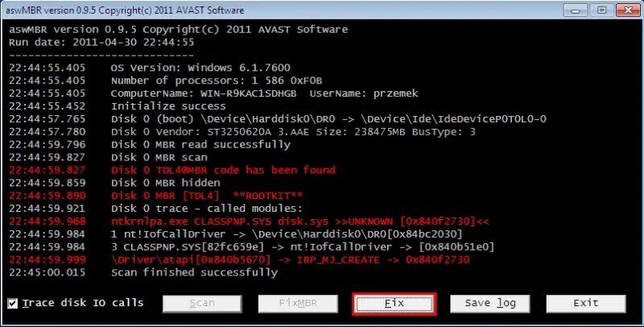Image resolution: width=644 pixels, height=327 pixels.
Task: Click the red 'TDL4@MBR code has been found' line
Action: pos(172,170)
